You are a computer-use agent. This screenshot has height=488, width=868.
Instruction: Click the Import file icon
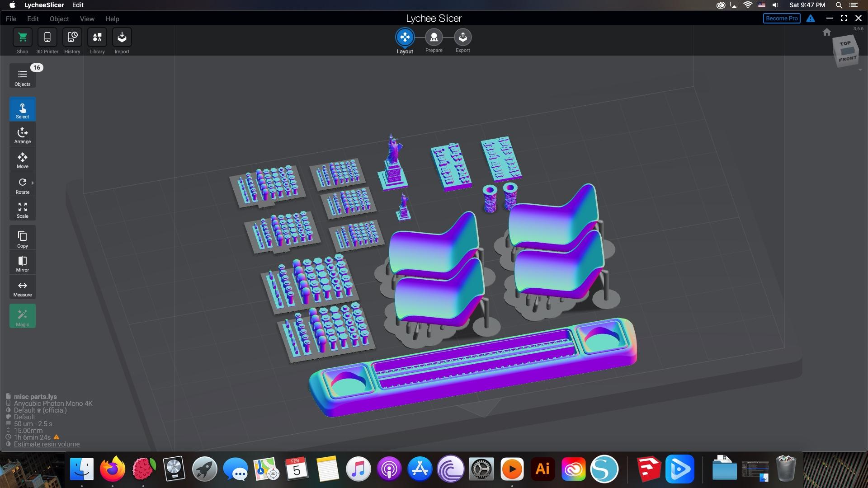[x=122, y=38]
